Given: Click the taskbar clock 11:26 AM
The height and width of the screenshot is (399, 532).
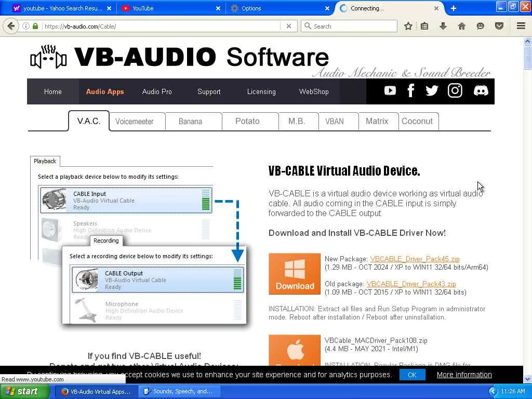Looking at the screenshot, I should 513,392.
